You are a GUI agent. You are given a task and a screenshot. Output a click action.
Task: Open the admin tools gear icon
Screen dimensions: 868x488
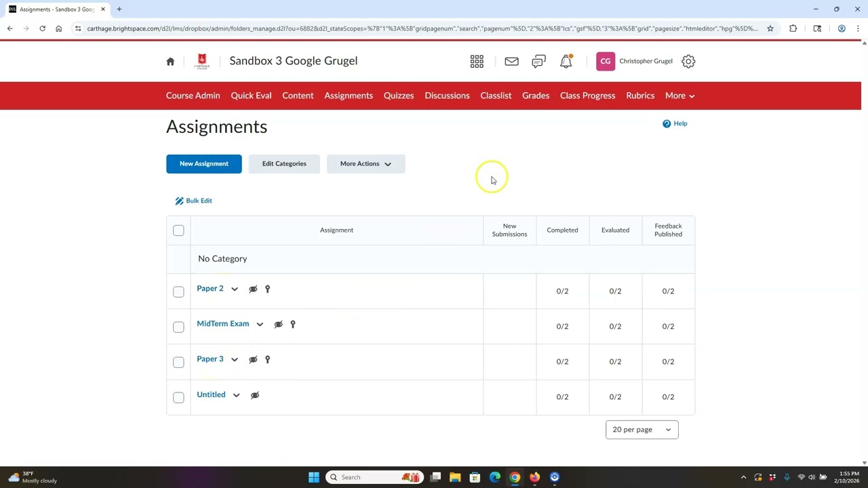click(x=688, y=61)
